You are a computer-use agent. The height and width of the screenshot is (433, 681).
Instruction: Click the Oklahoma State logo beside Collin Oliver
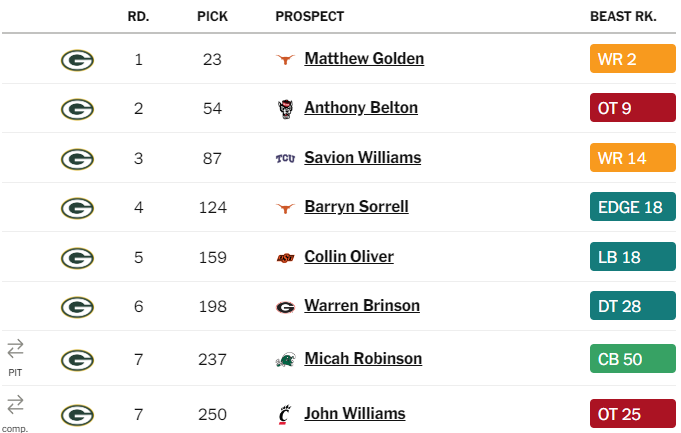click(285, 258)
